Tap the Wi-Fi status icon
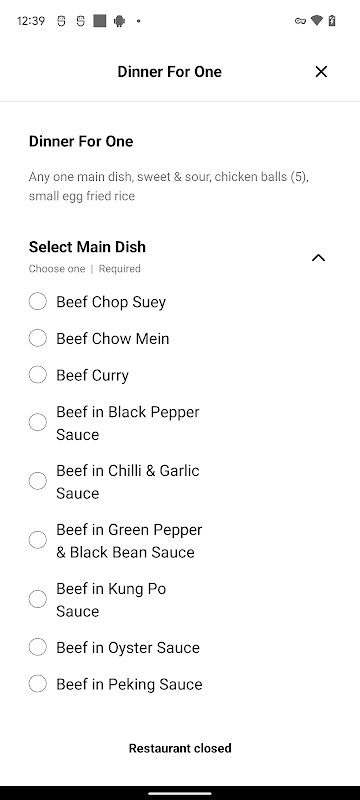 click(317, 21)
